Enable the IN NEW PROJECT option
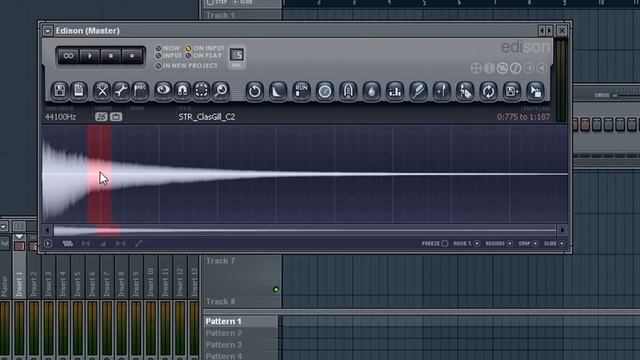This screenshot has height=360, width=640. click(187, 66)
